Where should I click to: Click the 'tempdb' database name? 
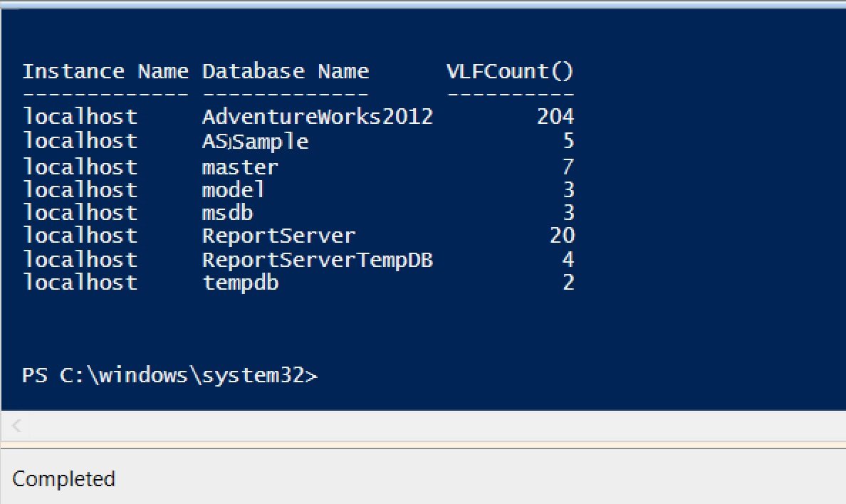click(241, 283)
